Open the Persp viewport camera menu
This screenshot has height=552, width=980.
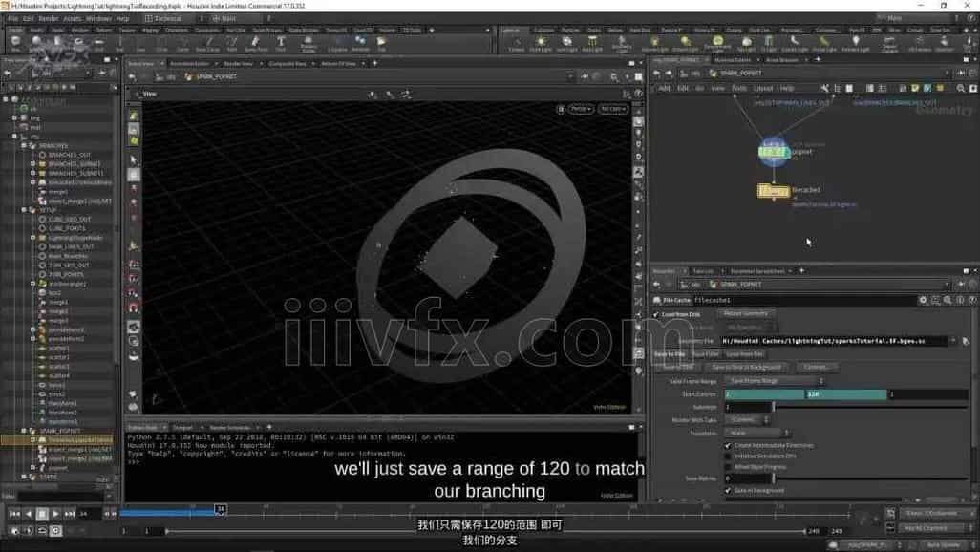(x=580, y=109)
